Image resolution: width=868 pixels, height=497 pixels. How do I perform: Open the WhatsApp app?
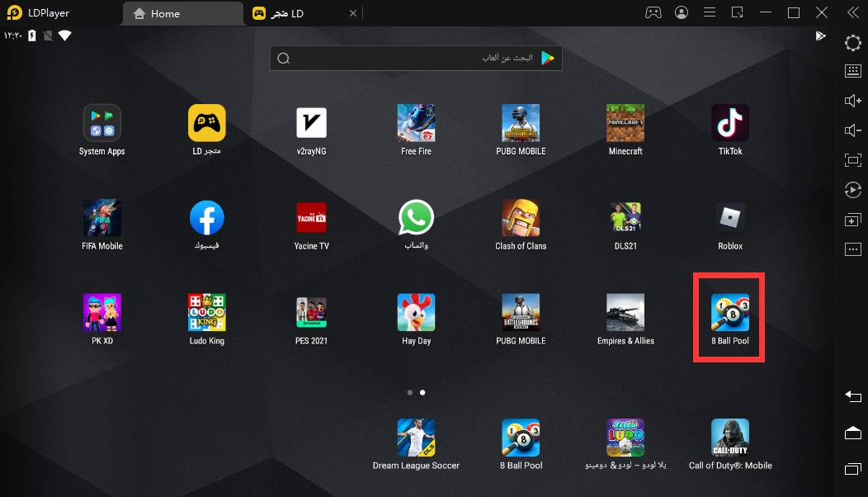point(416,218)
